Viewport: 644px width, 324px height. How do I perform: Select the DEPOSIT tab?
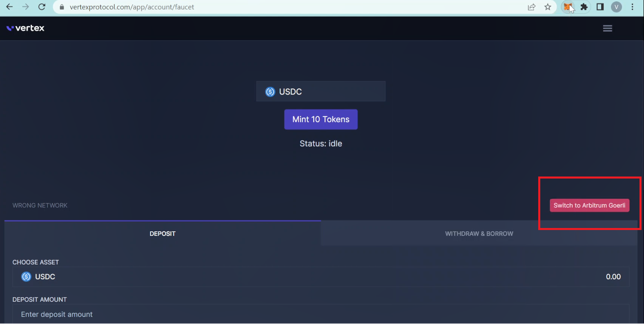point(163,234)
